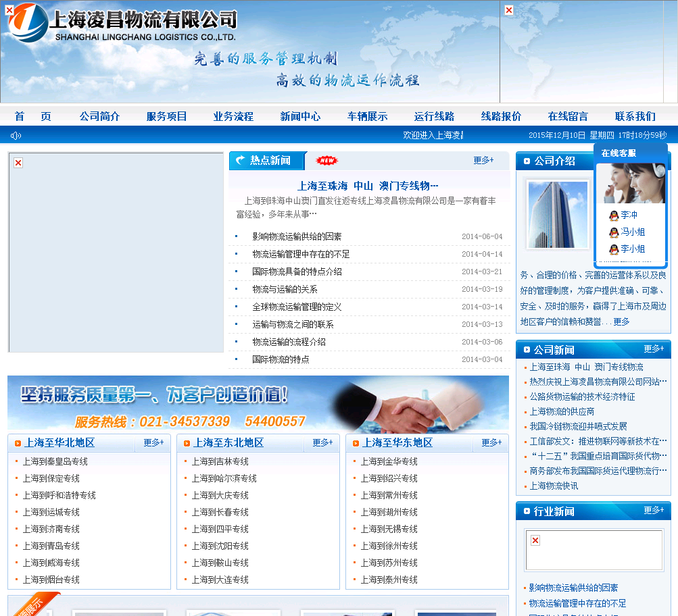The width and height of the screenshot is (678, 616).
Task: Open 业务流程 from the navigation
Action: (x=233, y=116)
